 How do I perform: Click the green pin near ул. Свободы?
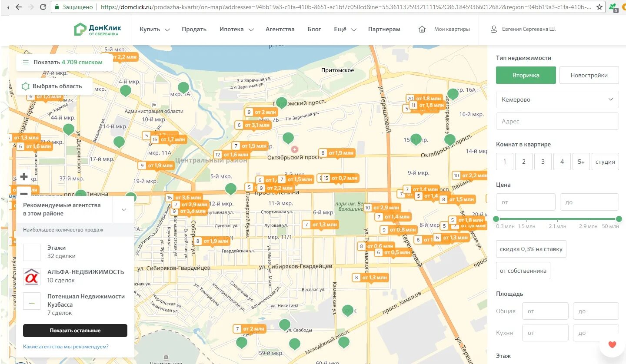285,324
